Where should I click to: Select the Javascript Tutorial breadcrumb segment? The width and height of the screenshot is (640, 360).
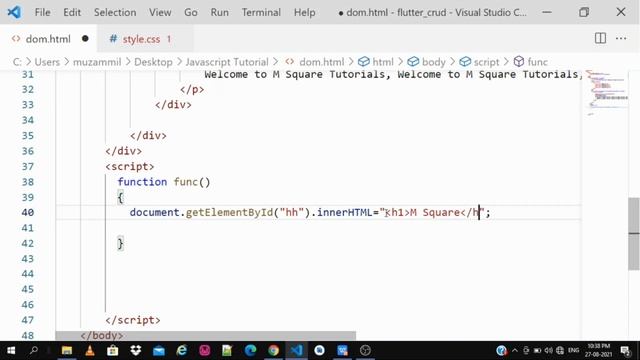pos(227,62)
